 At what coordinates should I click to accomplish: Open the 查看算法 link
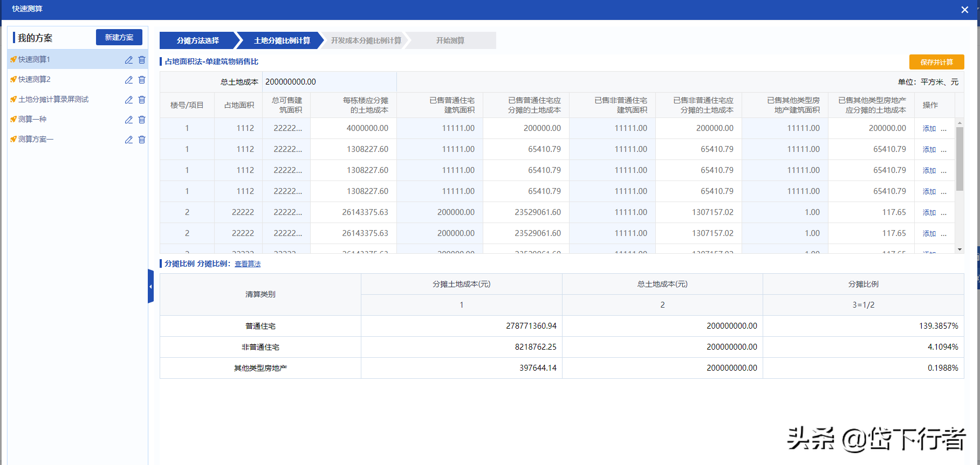248,264
